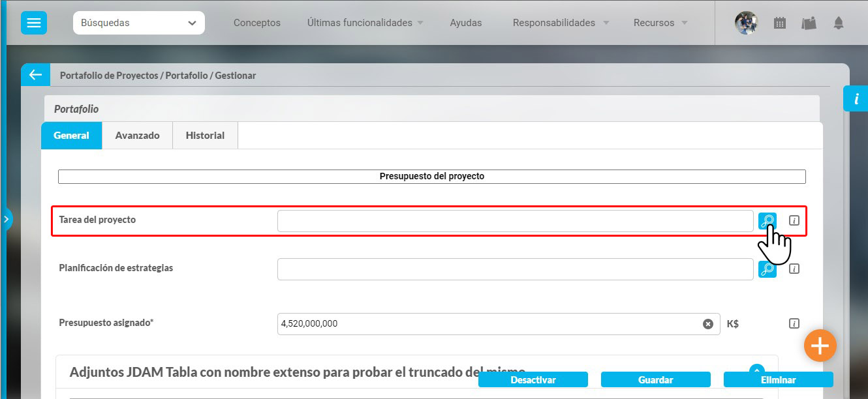Open search for Planificación de estrategias
868x399 pixels.
click(767, 269)
